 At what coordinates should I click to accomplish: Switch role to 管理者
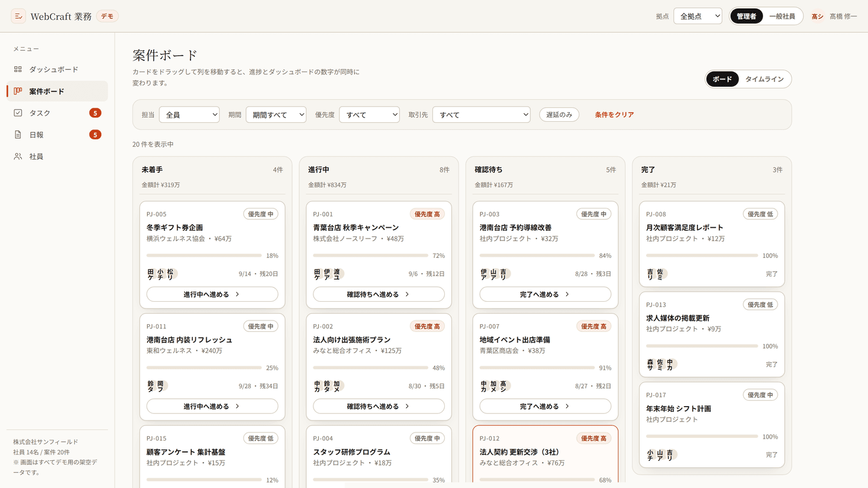pos(746,16)
